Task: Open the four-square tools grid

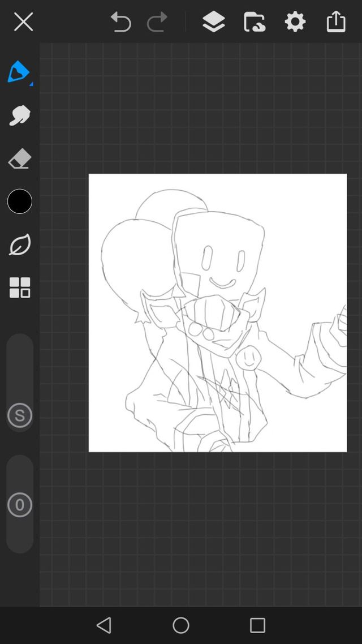Action: [19, 287]
